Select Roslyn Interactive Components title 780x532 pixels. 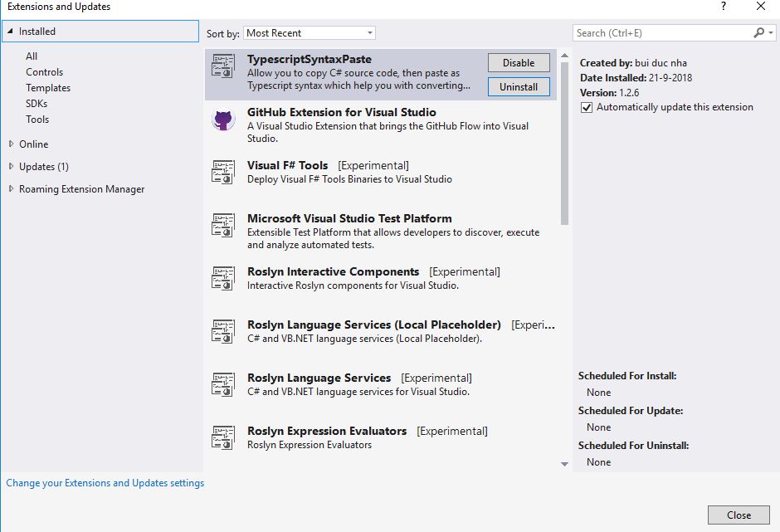[334, 271]
